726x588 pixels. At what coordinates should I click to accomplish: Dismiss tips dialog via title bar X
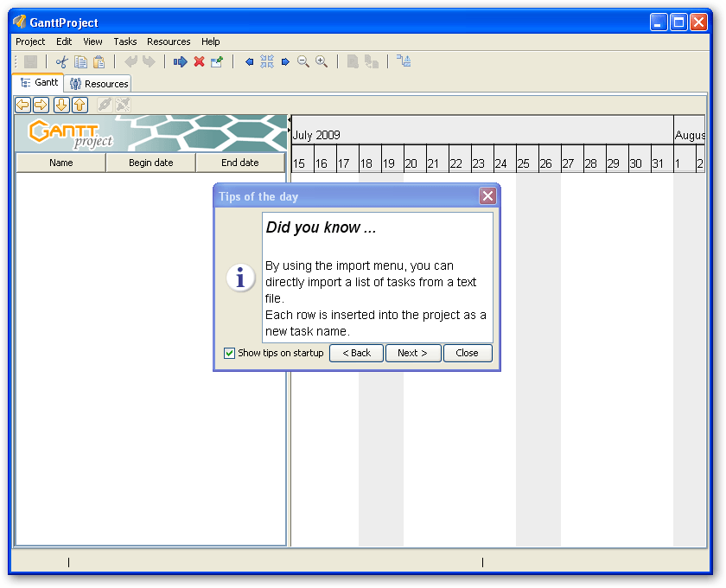[487, 196]
